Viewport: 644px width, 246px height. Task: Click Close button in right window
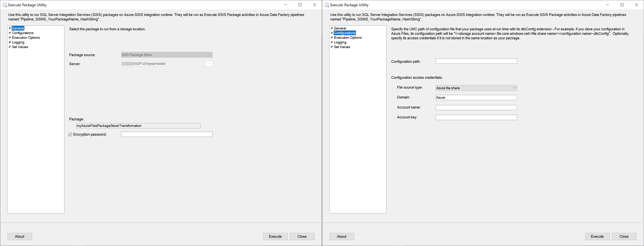click(624, 237)
